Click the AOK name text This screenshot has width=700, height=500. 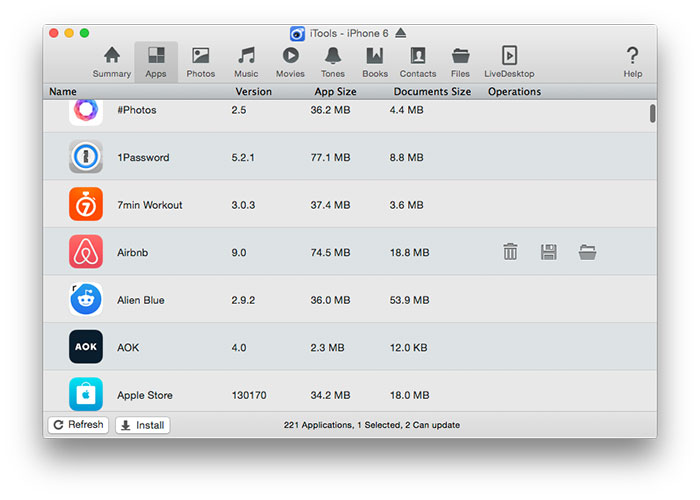click(128, 348)
